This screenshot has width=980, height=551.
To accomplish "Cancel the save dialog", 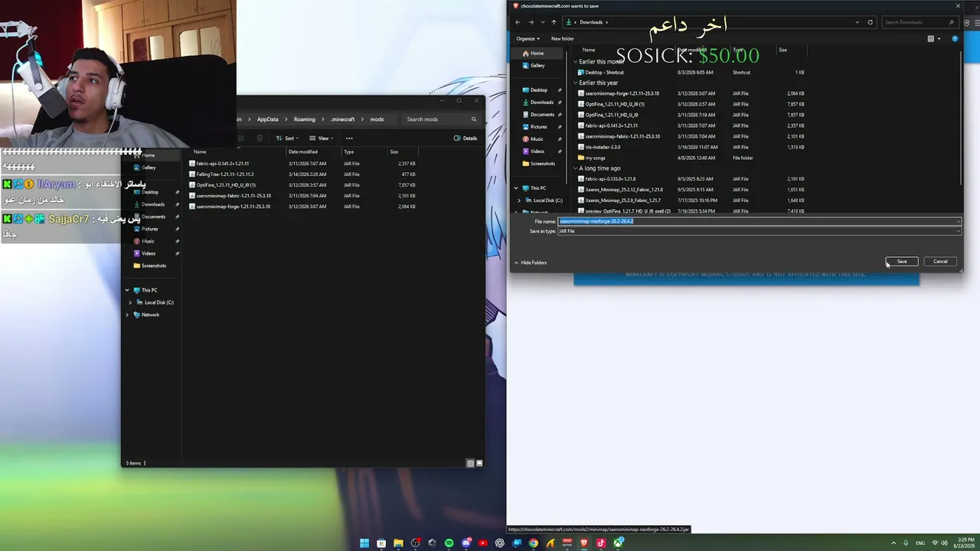I will [940, 262].
